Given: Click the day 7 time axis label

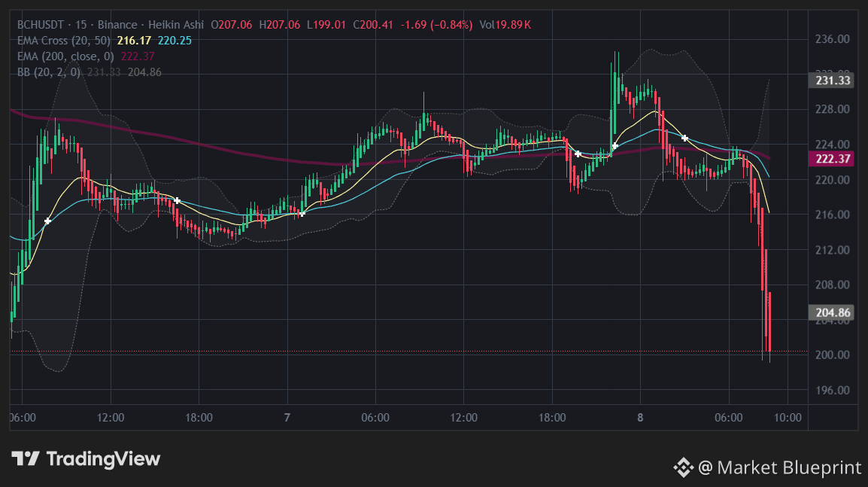Looking at the screenshot, I should (287, 418).
